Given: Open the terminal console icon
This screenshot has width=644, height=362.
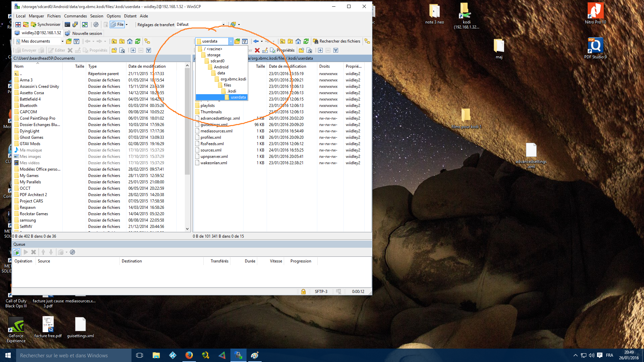Looking at the screenshot, I should coord(67,24).
